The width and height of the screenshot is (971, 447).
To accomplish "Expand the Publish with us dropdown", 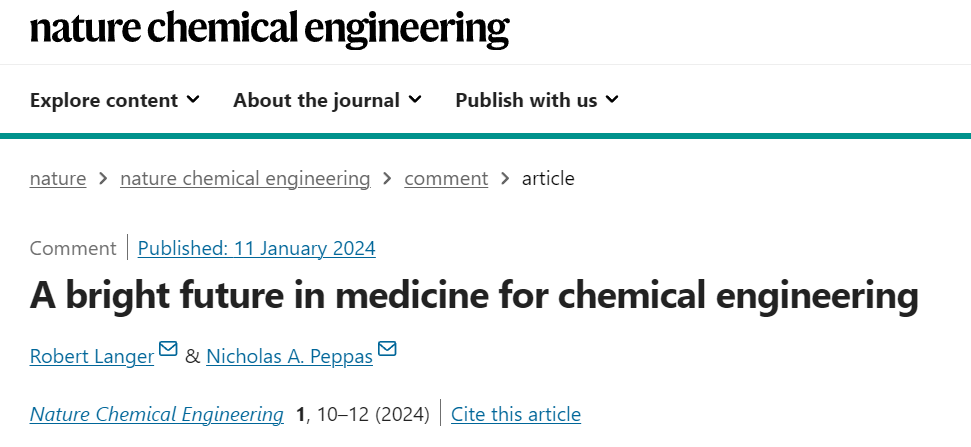I will coord(537,100).
